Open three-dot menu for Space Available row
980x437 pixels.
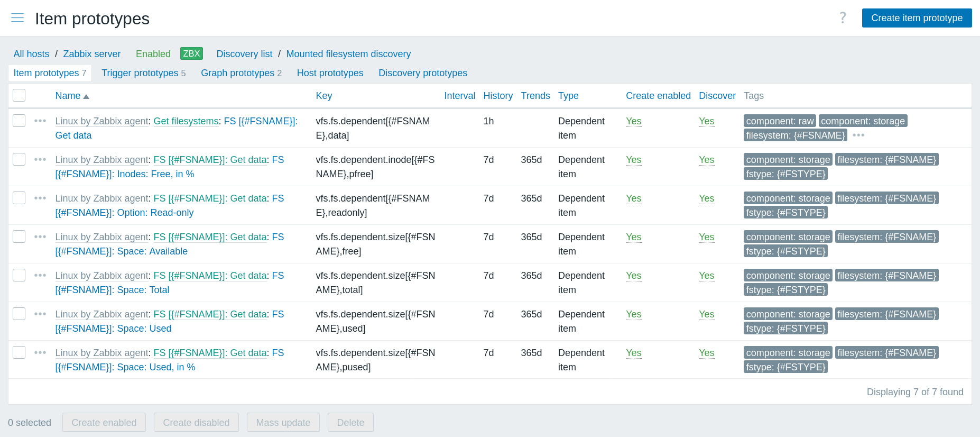[40, 237]
